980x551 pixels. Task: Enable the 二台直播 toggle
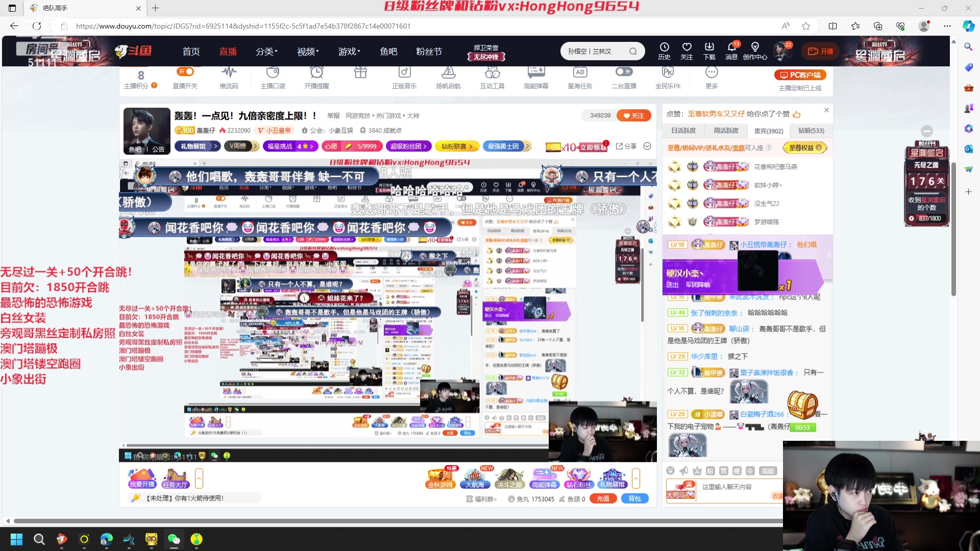point(624,72)
